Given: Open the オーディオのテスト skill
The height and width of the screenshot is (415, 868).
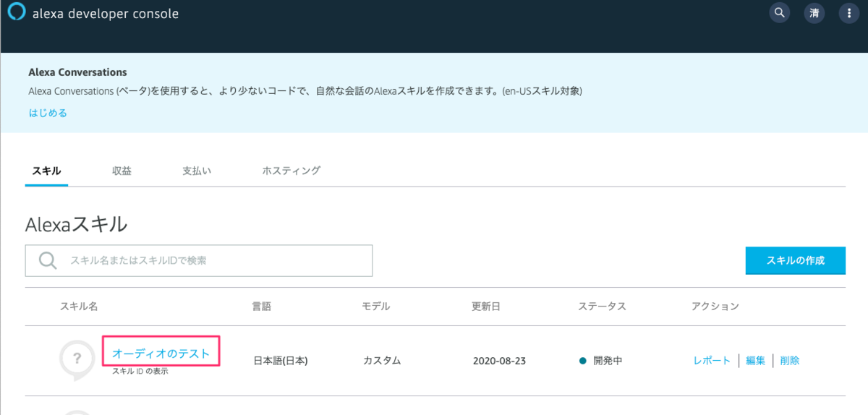Looking at the screenshot, I should [161, 354].
